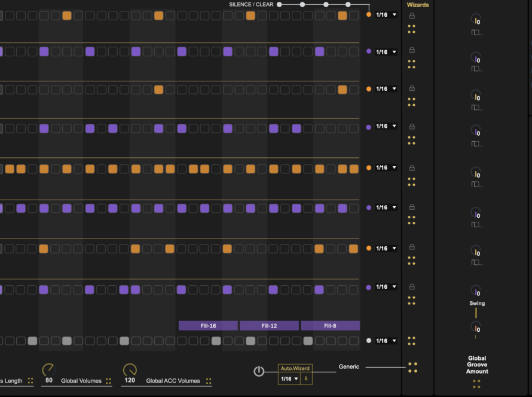
Task: Click the lock icon of the bottom purple track row
Action: [412, 287]
